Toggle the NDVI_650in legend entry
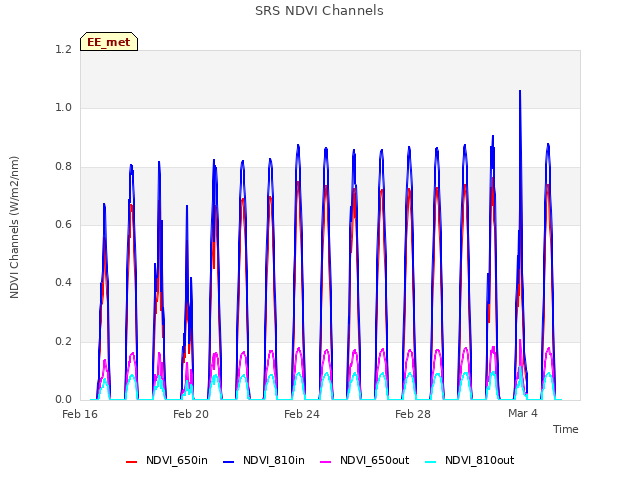 click(167, 460)
